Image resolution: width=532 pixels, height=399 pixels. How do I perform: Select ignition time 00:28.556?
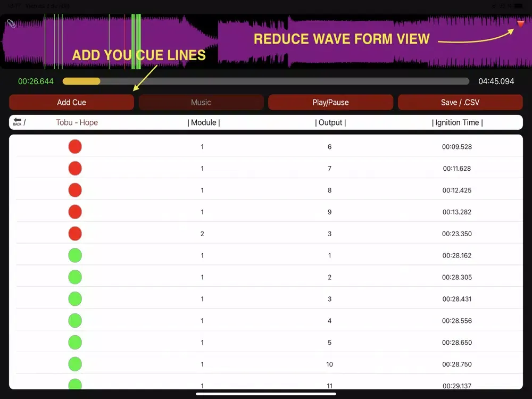tap(456, 321)
